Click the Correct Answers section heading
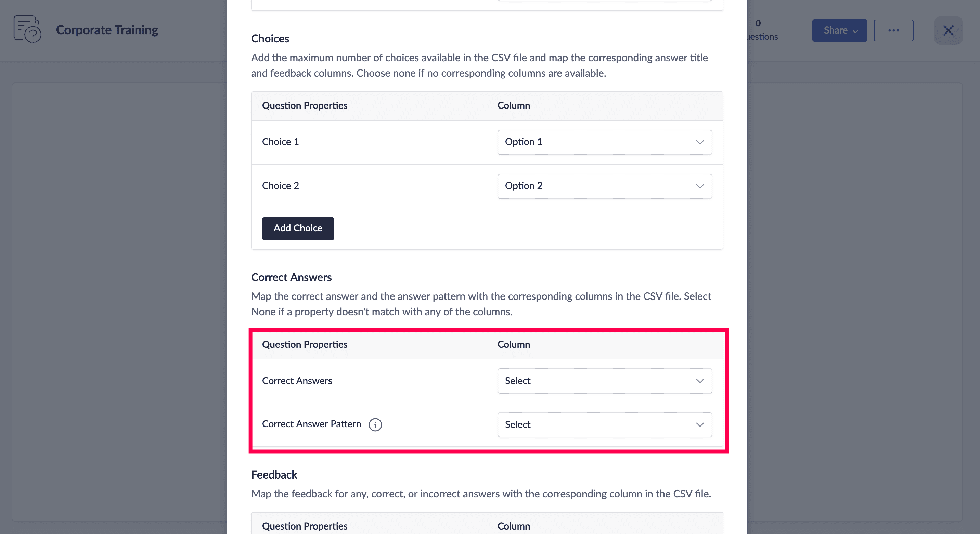This screenshot has height=534, width=980. click(292, 278)
